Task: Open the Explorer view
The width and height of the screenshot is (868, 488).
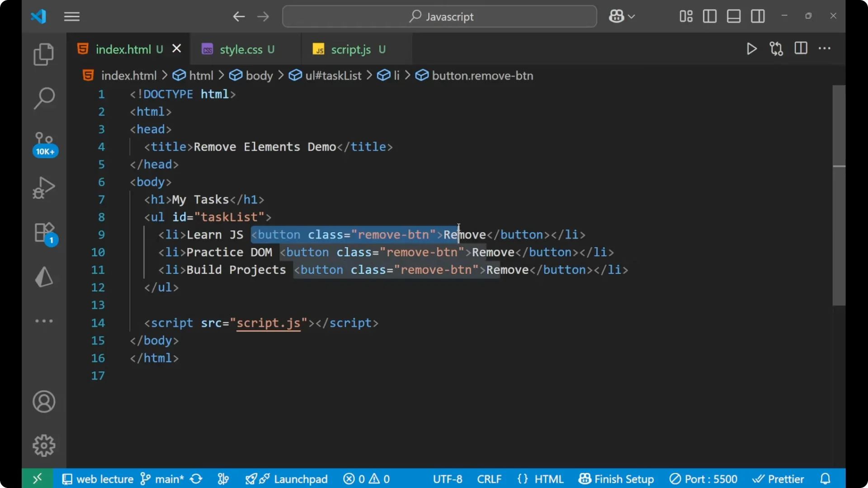Action: tap(43, 54)
